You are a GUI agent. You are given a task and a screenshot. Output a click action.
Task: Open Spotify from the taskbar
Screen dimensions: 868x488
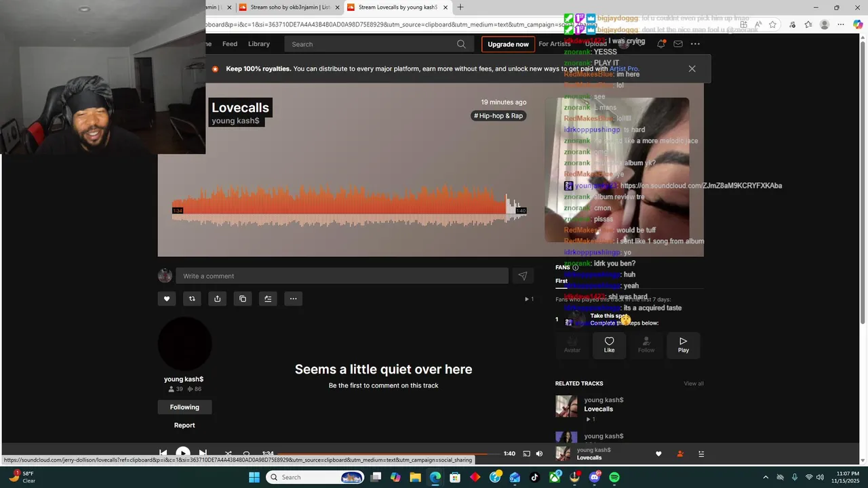pos(614,477)
